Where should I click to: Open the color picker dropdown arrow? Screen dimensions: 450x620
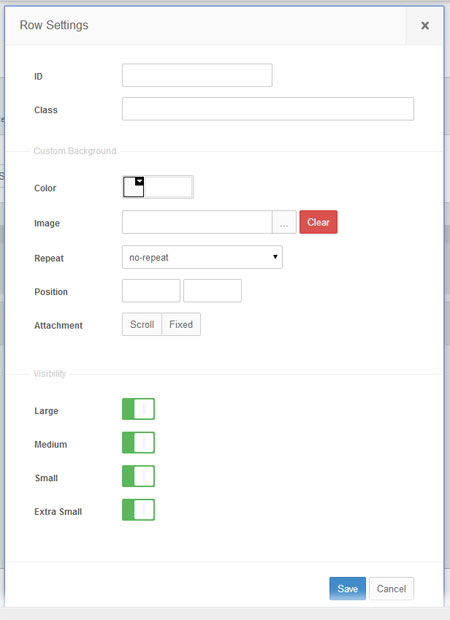140,181
